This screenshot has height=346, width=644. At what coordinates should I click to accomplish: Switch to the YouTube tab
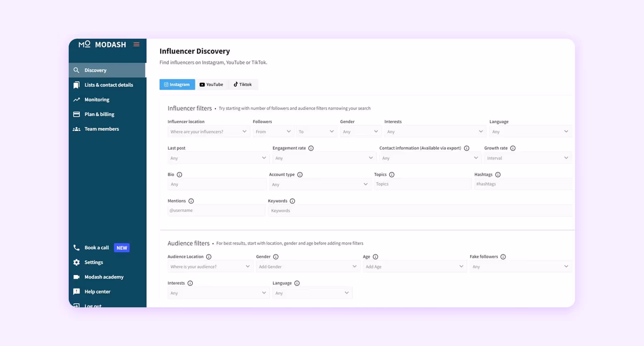tap(212, 84)
